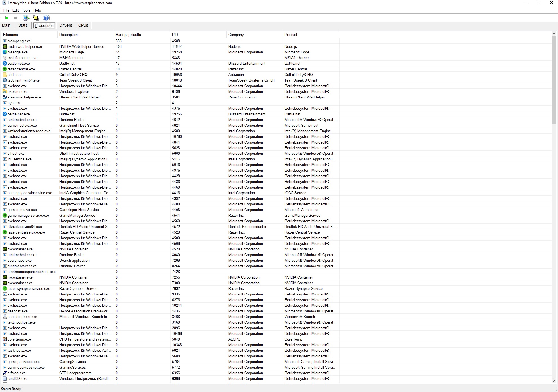Click the rundll32.exe file icon
The height and width of the screenshot is (392, 558).
5,379
